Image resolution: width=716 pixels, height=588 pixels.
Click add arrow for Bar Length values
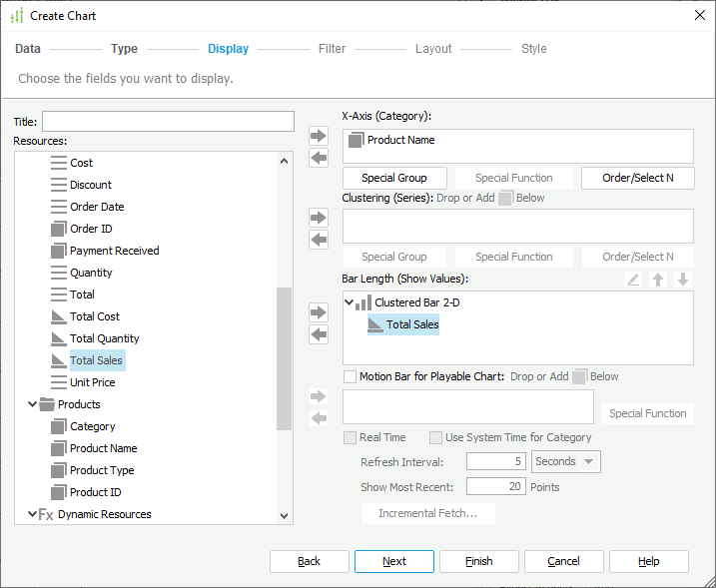click(x=319, y=312)
